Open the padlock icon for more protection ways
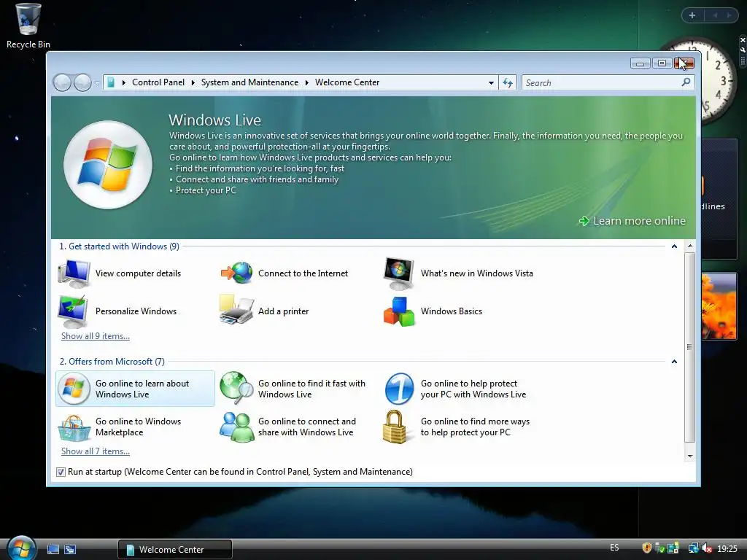Screen dimensions: 747x560 [395, 427]
